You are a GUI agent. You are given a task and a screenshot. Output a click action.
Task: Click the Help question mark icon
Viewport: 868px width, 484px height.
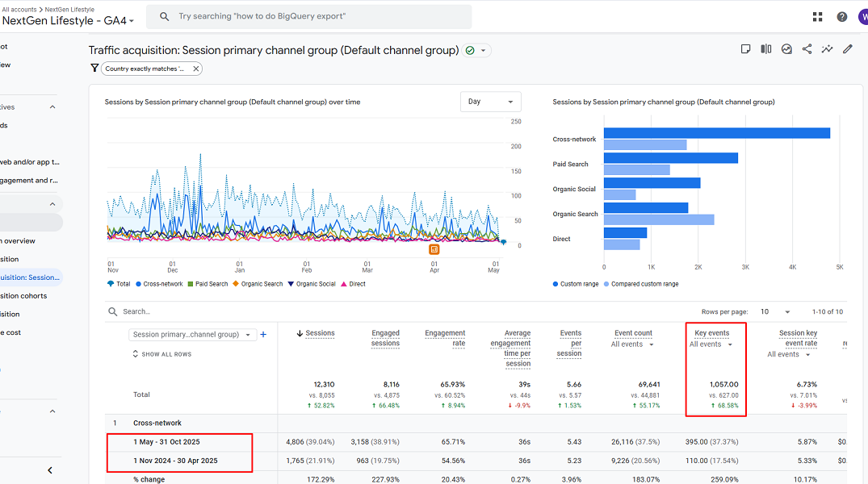click(842, 17)
